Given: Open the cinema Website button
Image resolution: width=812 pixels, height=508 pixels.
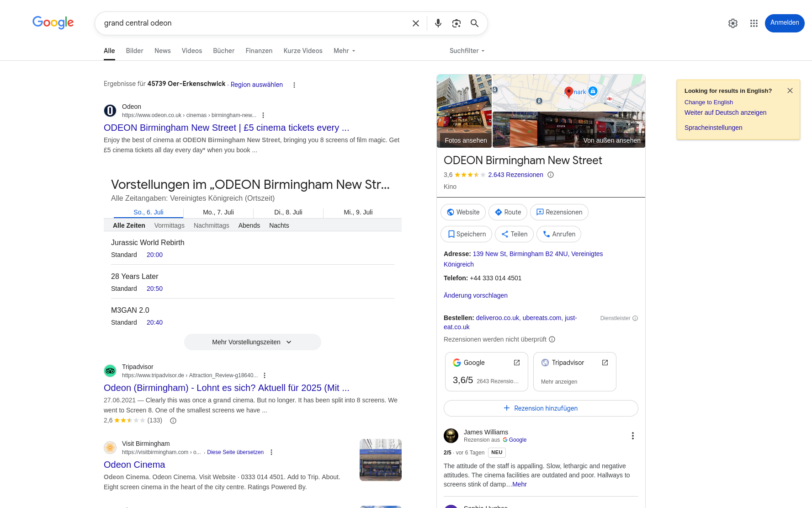Looking at the screenshot, I should click(463, 212).
